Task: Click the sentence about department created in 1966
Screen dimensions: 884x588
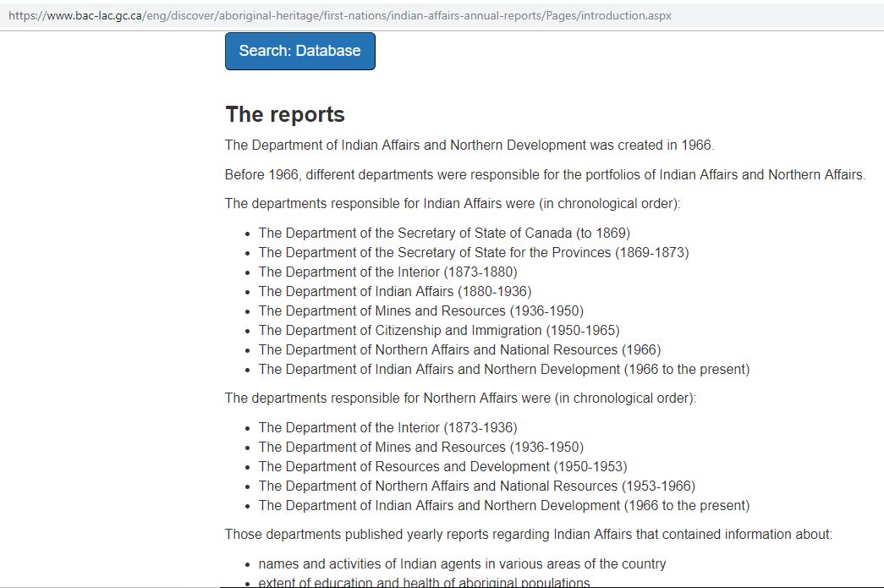Action: pos(469,145)
